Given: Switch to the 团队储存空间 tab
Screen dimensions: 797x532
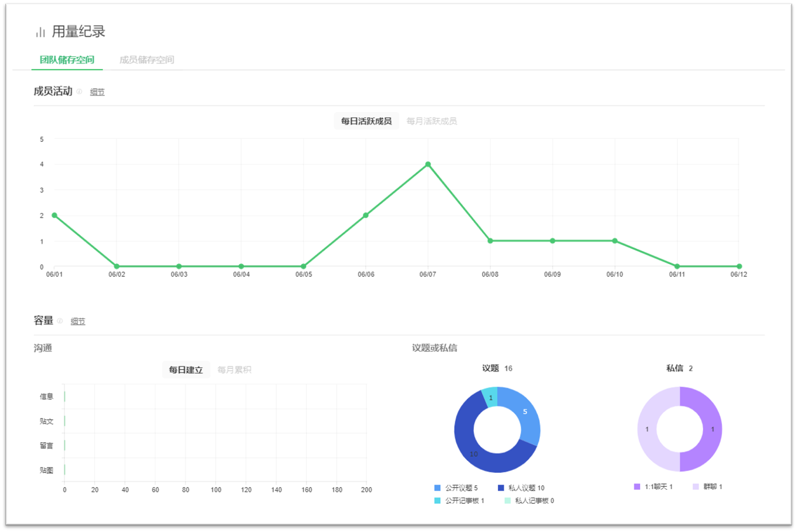Looking at the screenshot, I should click(x=67, y=60).
